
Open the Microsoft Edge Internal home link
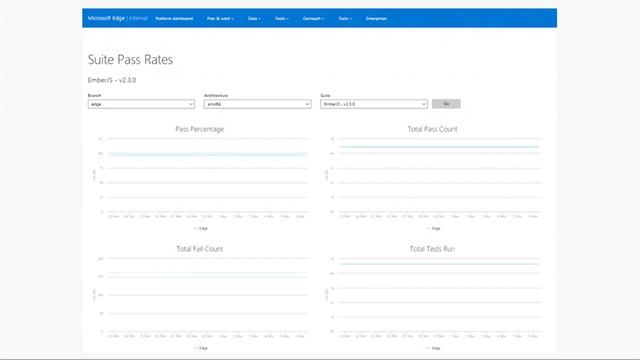[118, 18]
